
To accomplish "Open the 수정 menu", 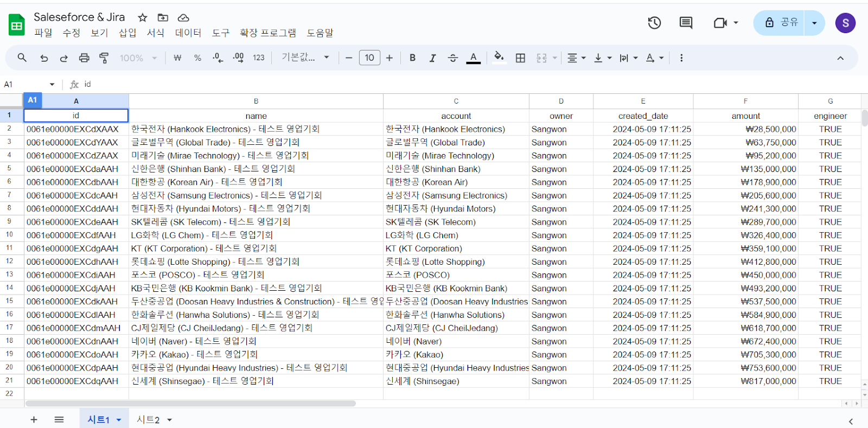I will point(71,33).
